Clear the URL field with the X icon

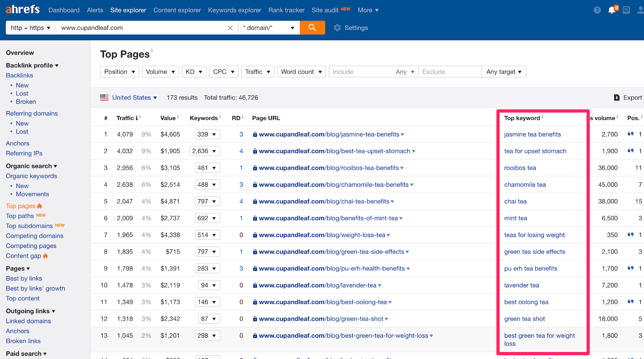pyautogui.click(x=230, y=28)
